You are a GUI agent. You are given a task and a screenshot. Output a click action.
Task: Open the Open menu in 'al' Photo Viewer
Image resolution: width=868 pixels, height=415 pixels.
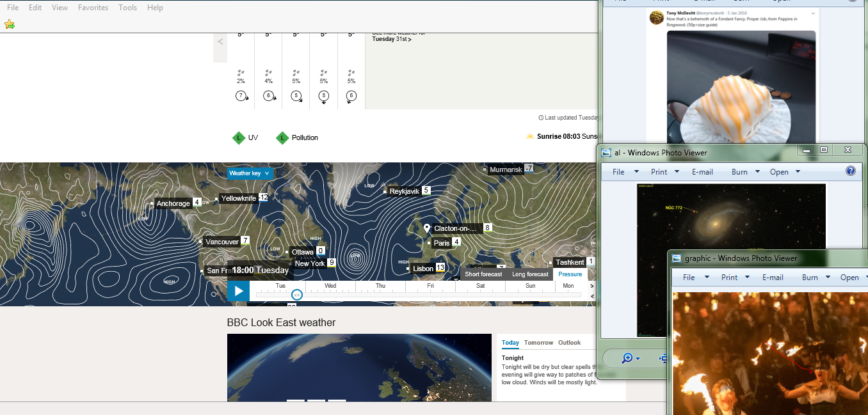(x=779, y=171)
